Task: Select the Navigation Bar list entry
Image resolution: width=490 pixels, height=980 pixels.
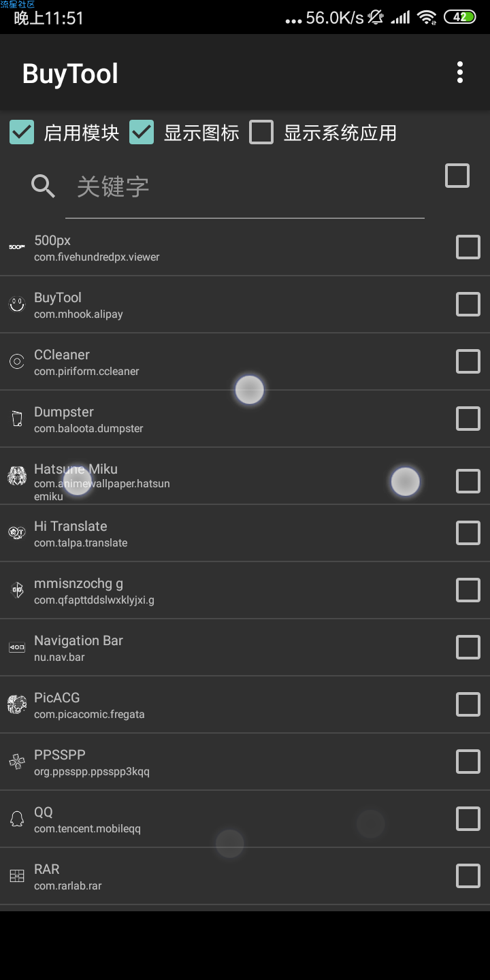Action: [245, 647]
